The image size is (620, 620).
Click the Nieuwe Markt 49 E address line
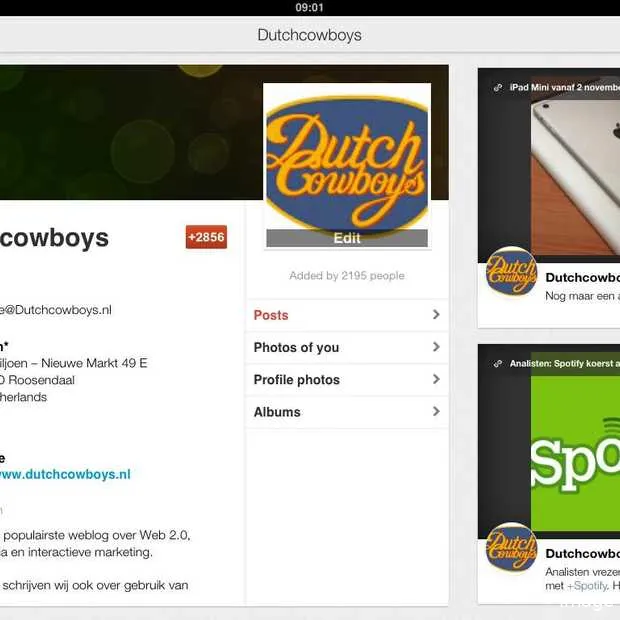coord(74,363)
